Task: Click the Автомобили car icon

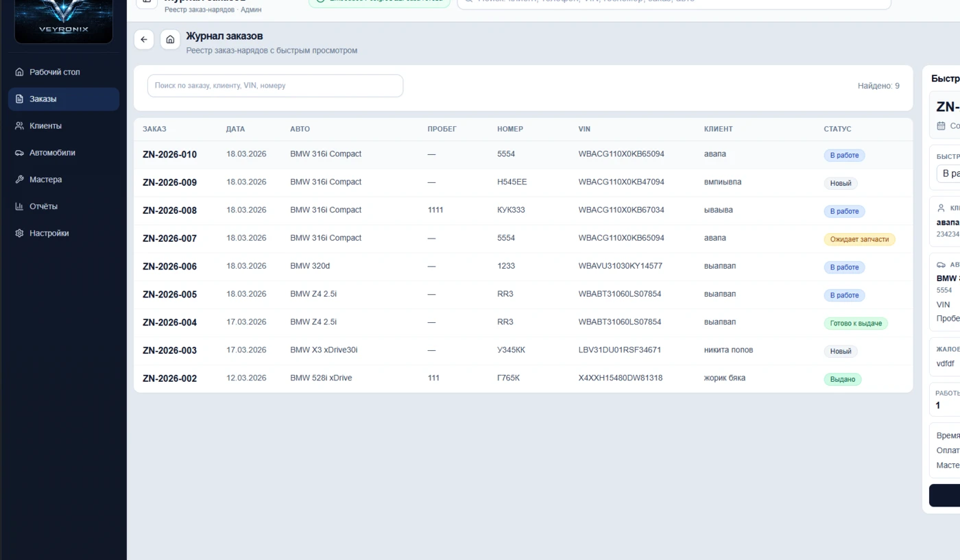Action: (x=19, y=153)
